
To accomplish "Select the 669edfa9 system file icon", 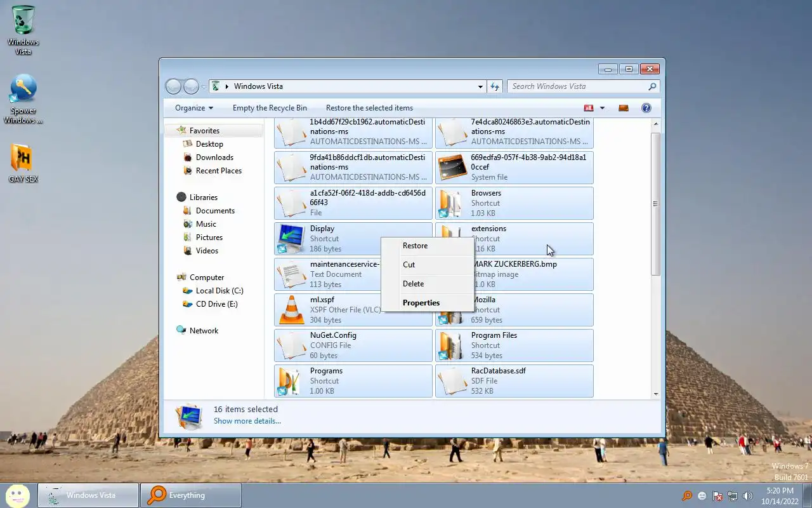I will coord(452,168).
